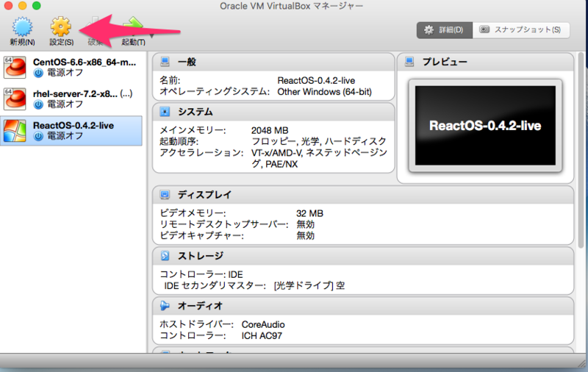
Task: Click the プレビュー monitor icon
Action: pos(409,62)
